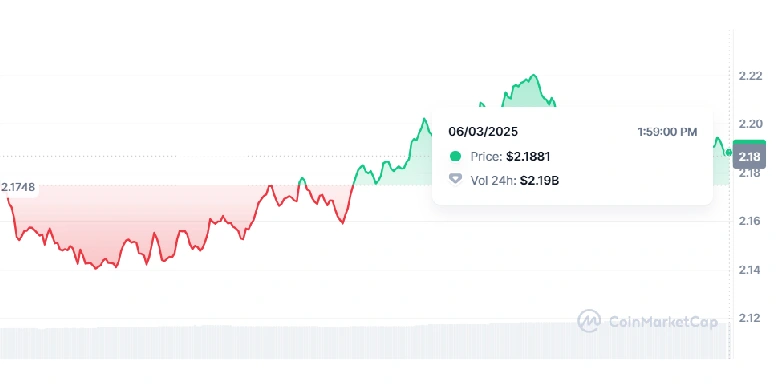Click the 2.1748 opening price label

pyautogui.click(x=18, y=187)
